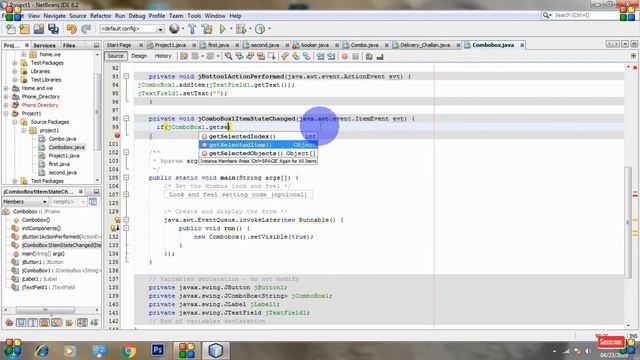
Task: Click NetBeans cube icon in taskbar
Action: (216, 350)
